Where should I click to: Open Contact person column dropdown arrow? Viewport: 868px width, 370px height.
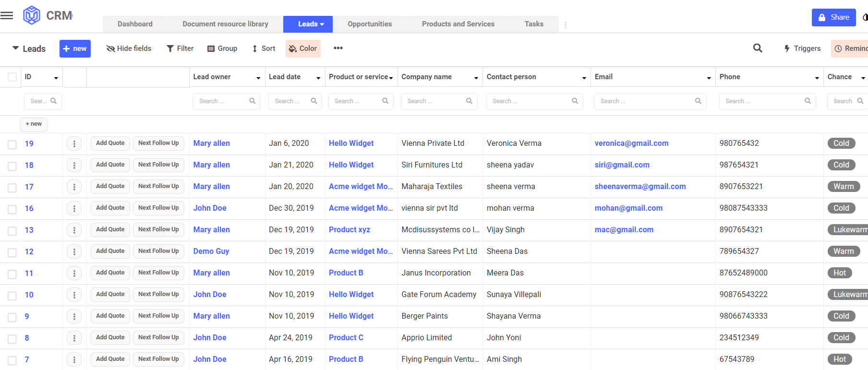[x=584, y=78]
